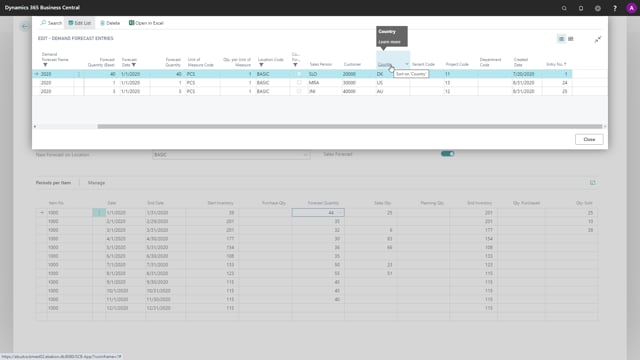Click the search magnifier in top bar
The image size is (640, 360).
[564, 8]
